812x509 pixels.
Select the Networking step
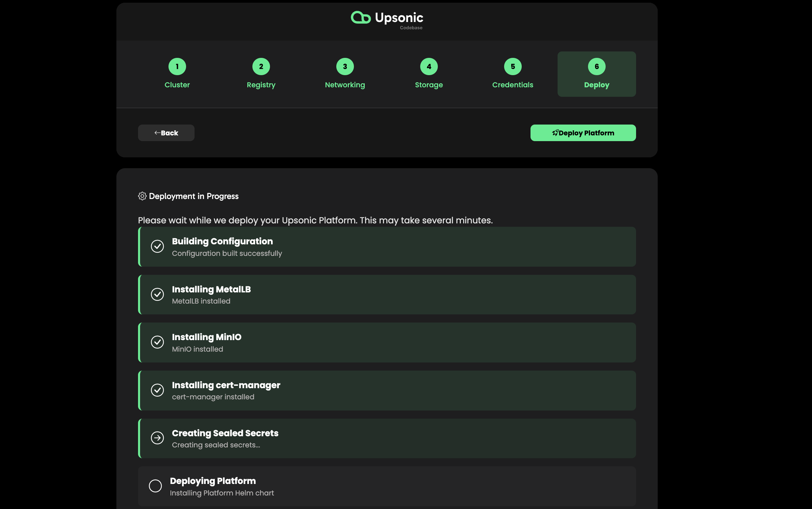[x=345, y=74]
